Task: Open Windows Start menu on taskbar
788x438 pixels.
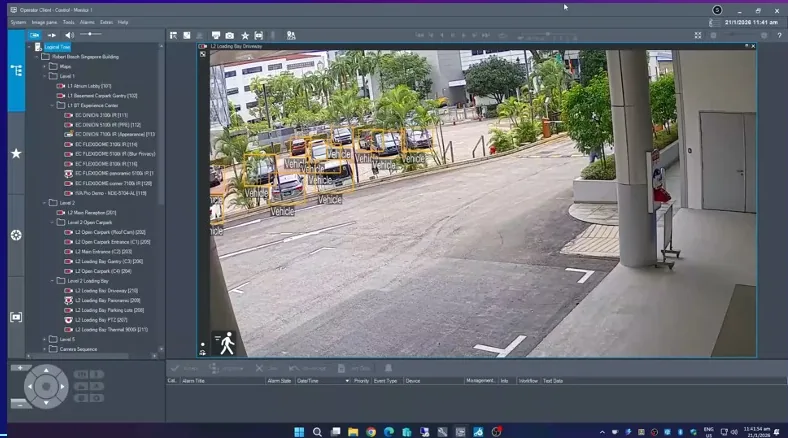Action: click(x=299, y=432)
